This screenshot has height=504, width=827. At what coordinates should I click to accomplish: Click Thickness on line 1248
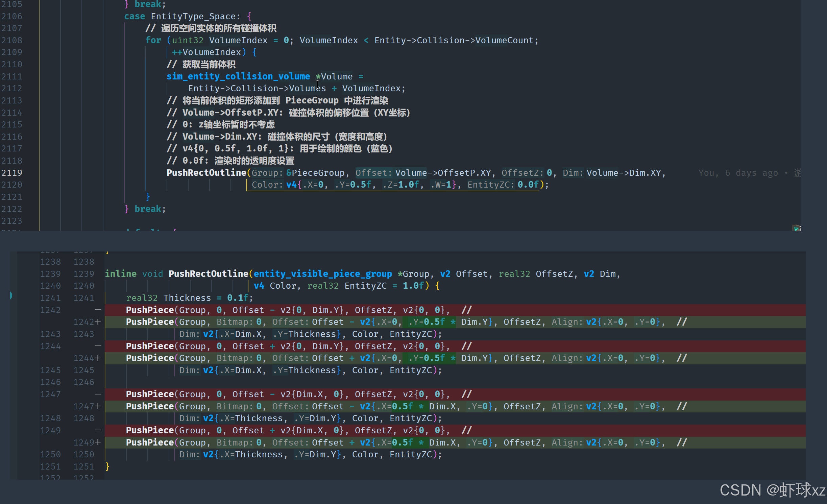tap(259, 418)
